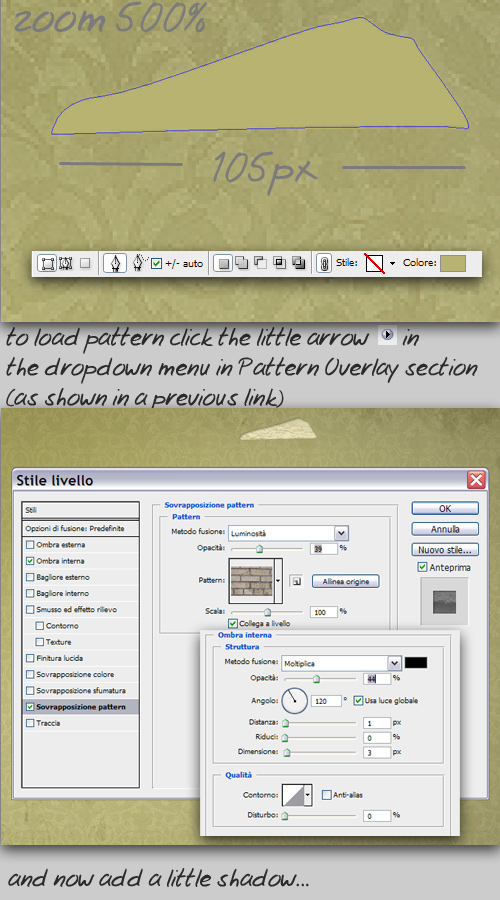
Task: Adjust the Disturbo slider
Action: [285, 816]
